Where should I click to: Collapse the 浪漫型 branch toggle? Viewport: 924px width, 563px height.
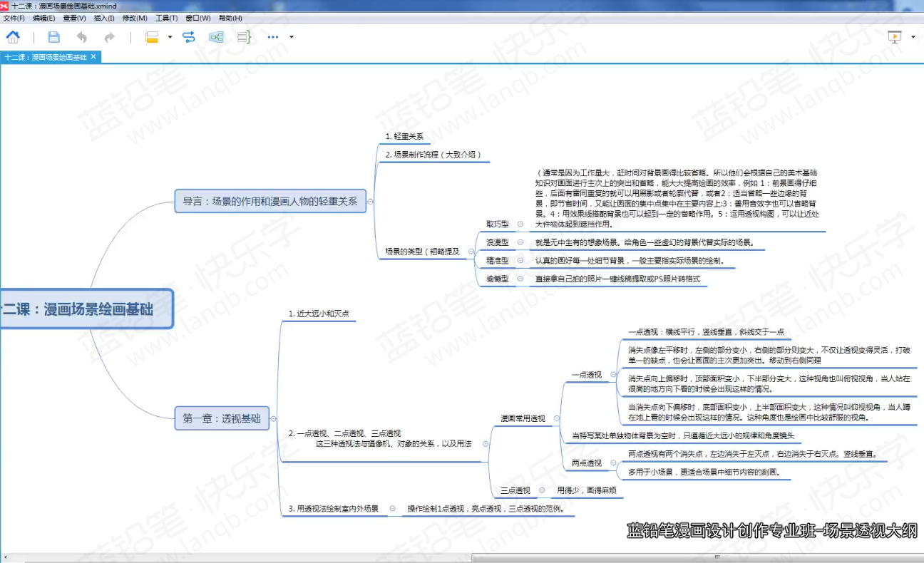tap(520, 242)
